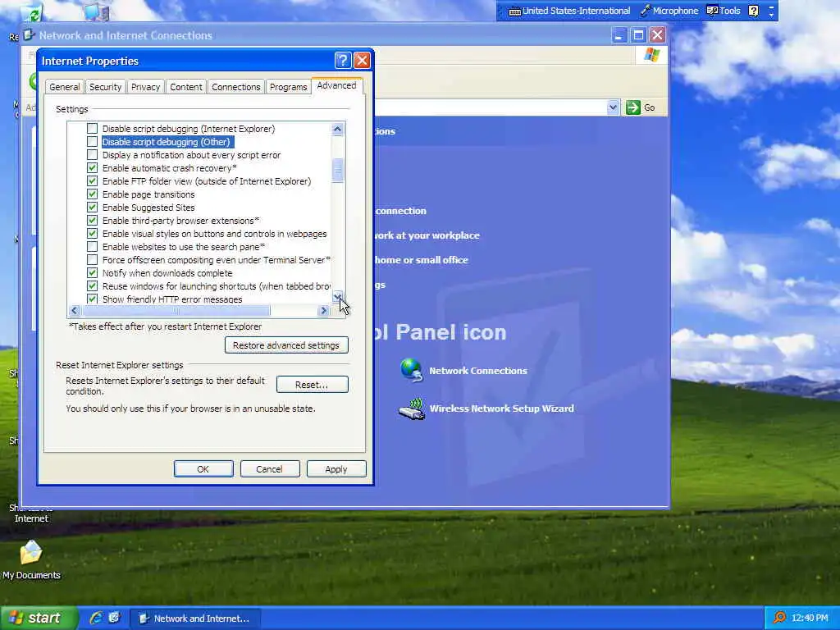Screen dimensions: 840x630
Task: Uncheck Enable Suggested Sites
Action: [x=92, y=208]
